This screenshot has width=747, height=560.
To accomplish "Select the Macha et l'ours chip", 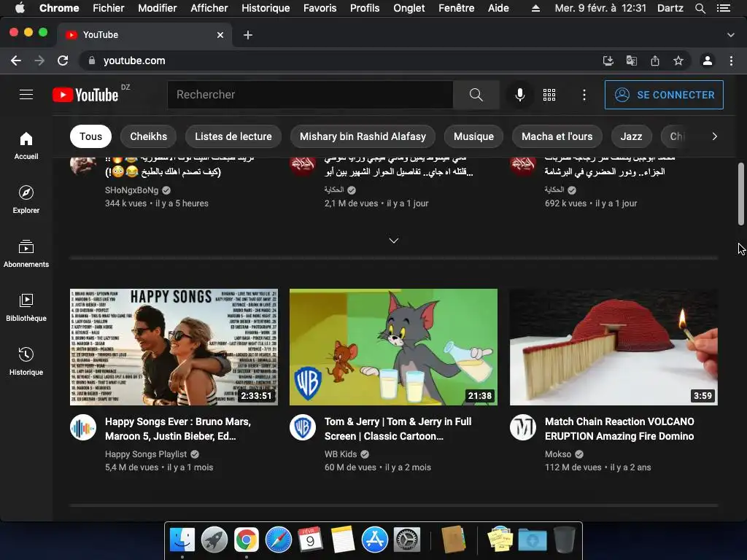I will [x=557, y=136].
